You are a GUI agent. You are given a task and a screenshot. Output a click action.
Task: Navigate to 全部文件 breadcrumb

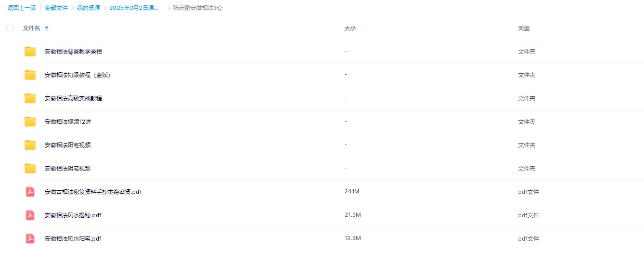(x=56, y=8)
